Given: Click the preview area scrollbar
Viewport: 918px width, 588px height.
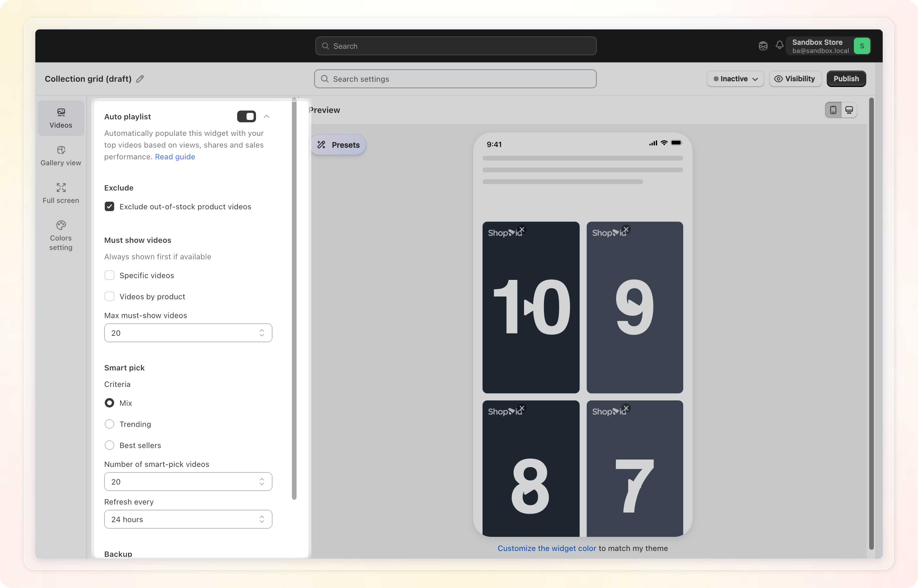Looking at the screenshot, I should pos(872,324).
